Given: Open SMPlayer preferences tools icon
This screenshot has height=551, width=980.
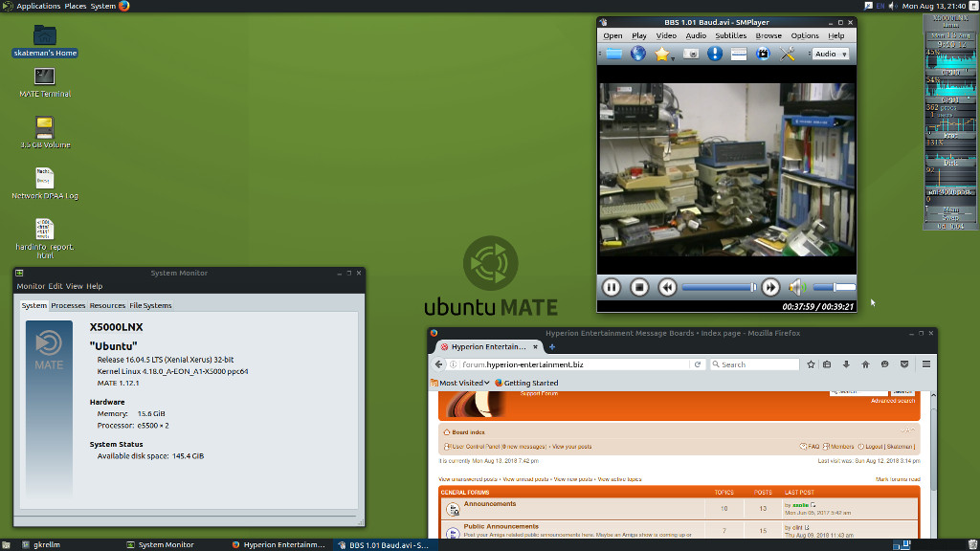Looking at the screenshot, I should coord(788,54).
